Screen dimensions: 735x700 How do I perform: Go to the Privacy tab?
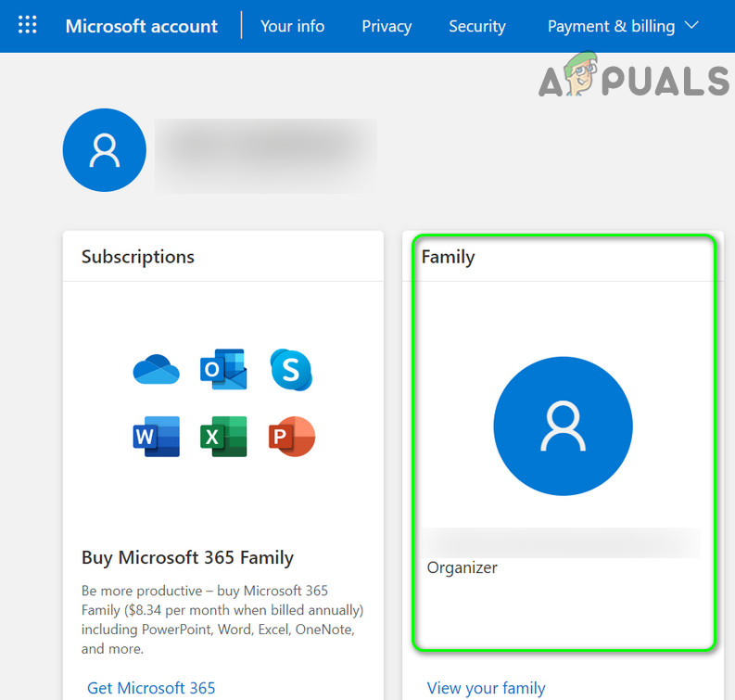click(x=387, y=26)
